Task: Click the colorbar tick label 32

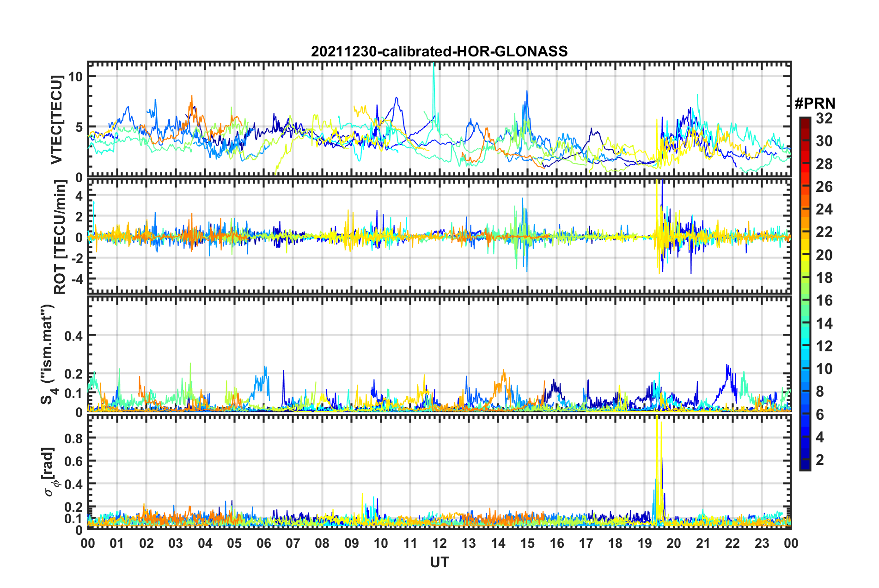Action: 824,119
